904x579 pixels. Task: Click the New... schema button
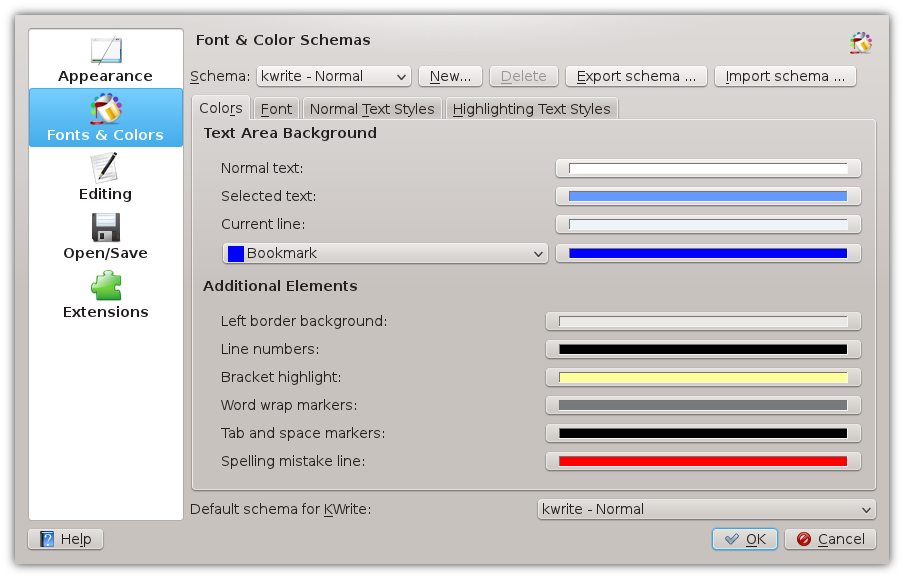pos(450,76)
